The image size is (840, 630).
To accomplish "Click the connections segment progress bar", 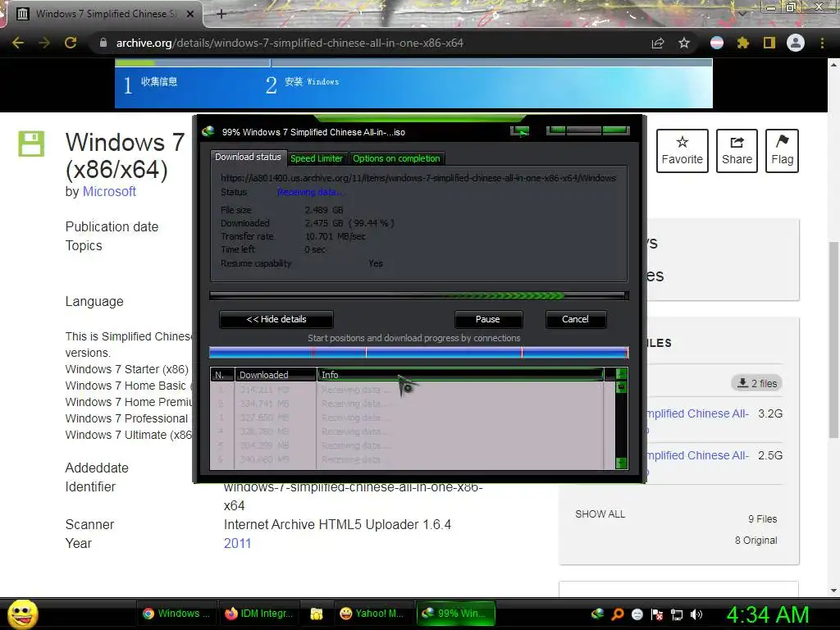I will [x=419, y=353].
